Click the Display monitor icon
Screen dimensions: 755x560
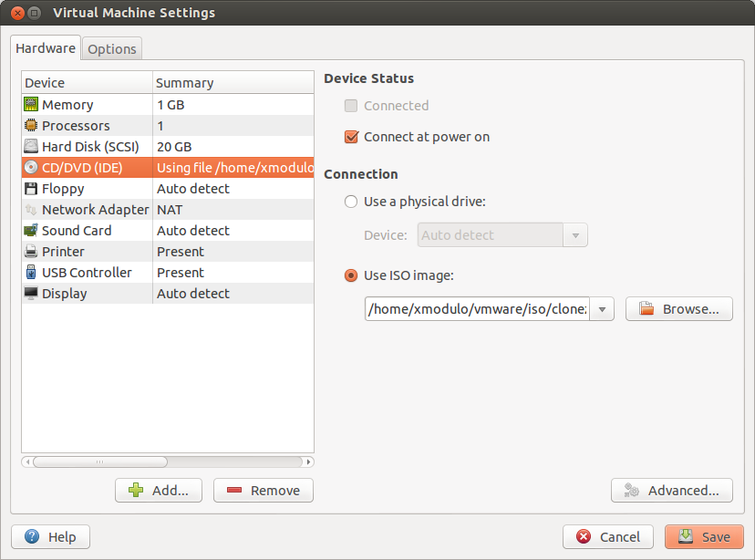31,294
